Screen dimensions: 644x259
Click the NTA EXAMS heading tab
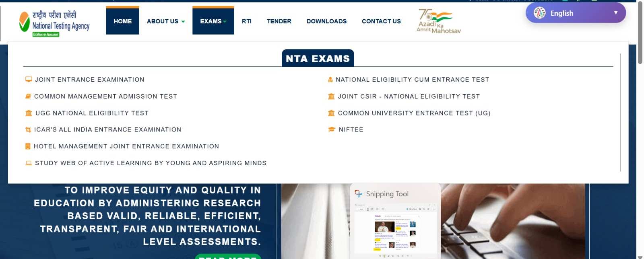(x=318, y=58)
